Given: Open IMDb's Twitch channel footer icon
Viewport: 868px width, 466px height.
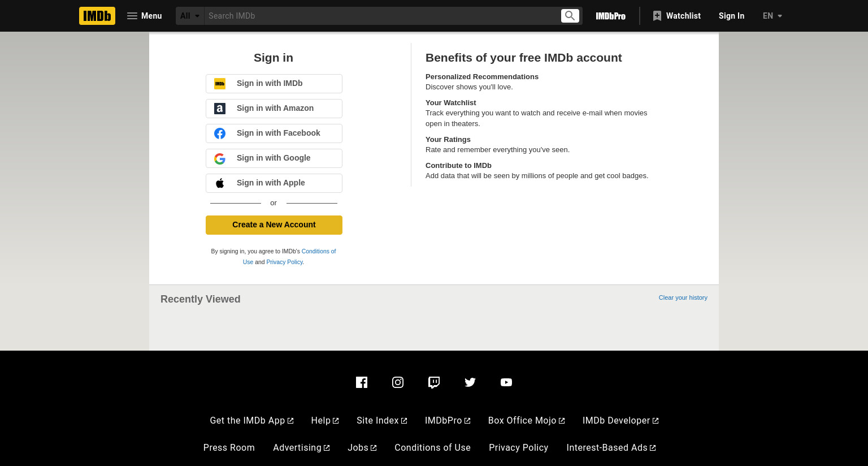Looking at the screenshot, I should [434, 382].
